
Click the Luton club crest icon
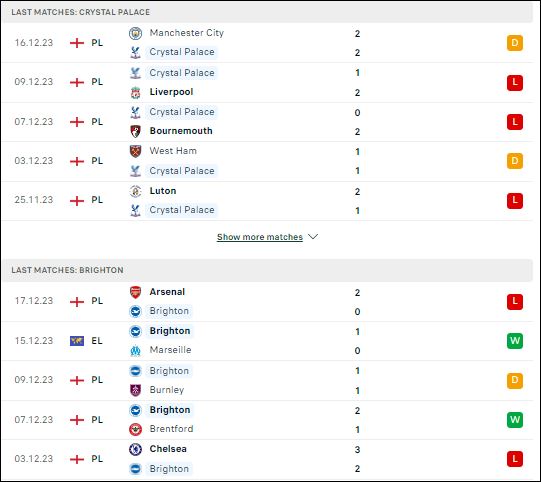(x=135, y=191)
